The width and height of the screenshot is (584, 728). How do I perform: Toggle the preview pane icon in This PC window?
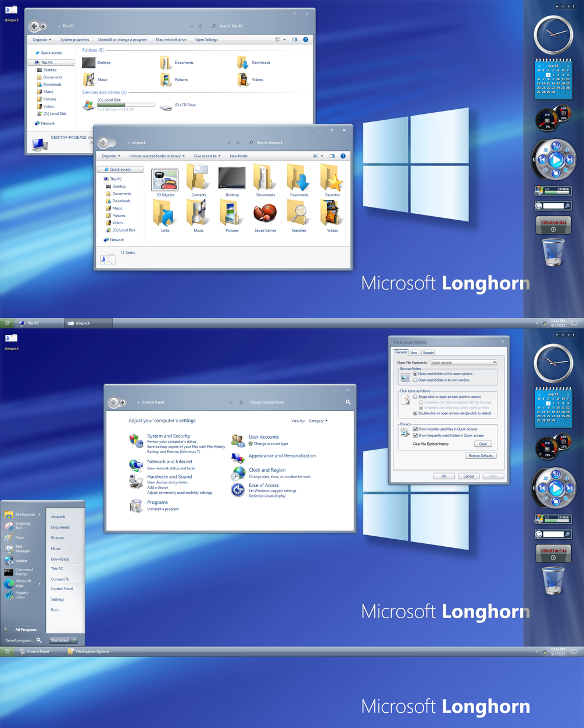click(295, 40)
